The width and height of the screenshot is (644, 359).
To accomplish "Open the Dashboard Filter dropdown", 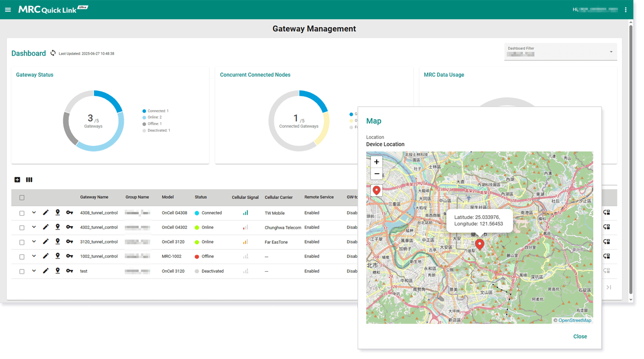I will (x=560, y=51).
